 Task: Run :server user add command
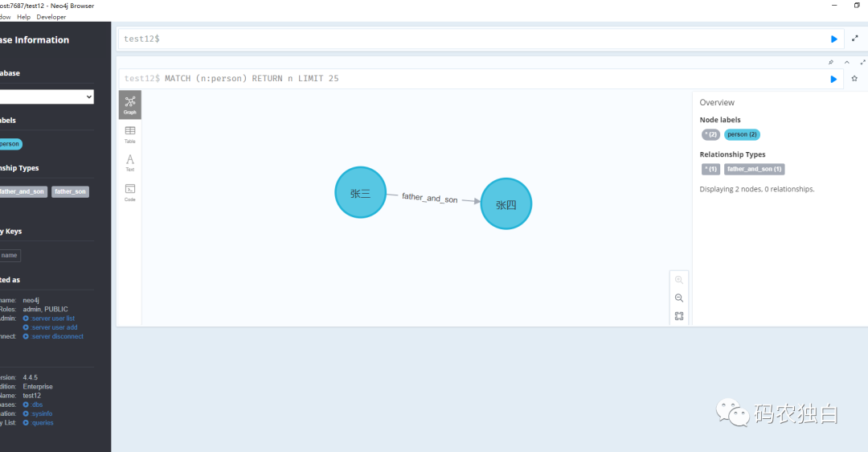pyautogui.click(x=50, y=327)
